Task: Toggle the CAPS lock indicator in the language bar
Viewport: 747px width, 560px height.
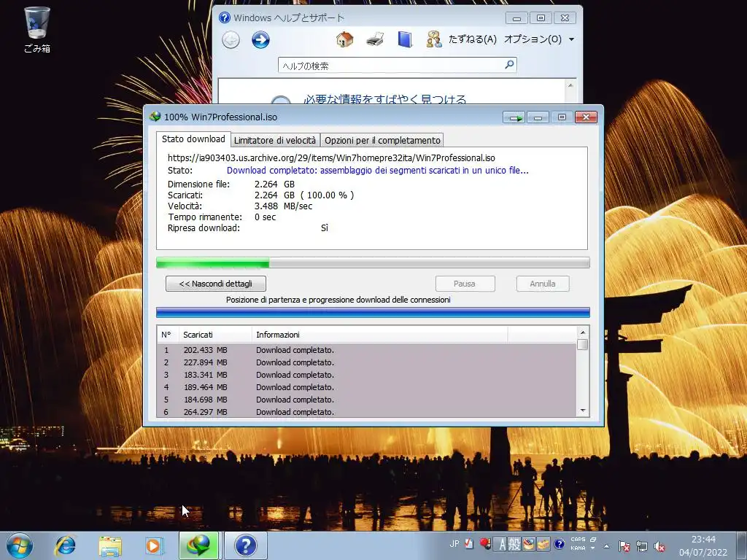Action: [x=578, y=540]
